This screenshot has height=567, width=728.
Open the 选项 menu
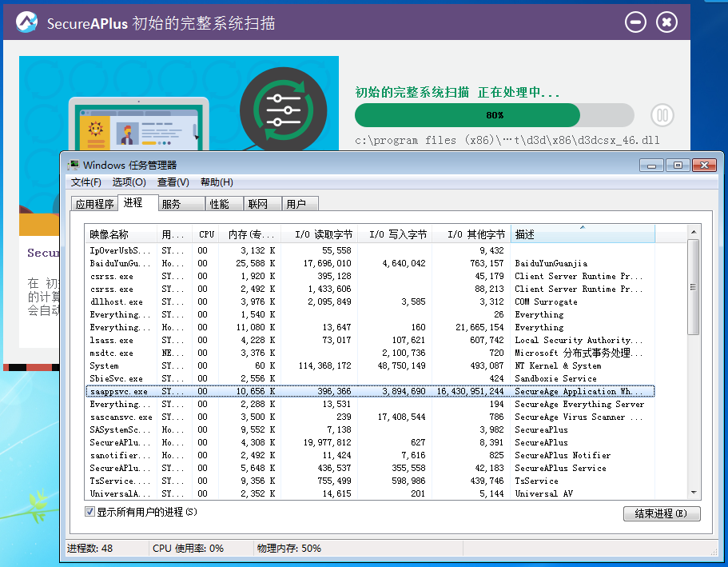click(x=129, y=182)
